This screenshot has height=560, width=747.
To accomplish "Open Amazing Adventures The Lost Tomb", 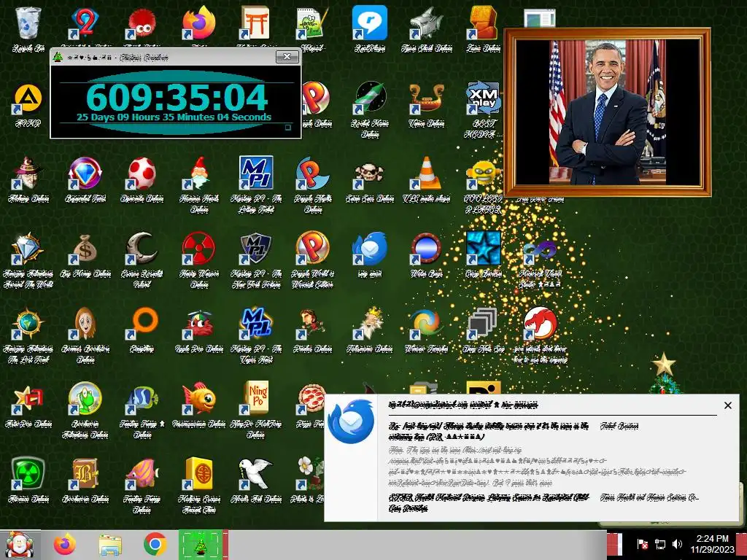I will click(28, 324).
